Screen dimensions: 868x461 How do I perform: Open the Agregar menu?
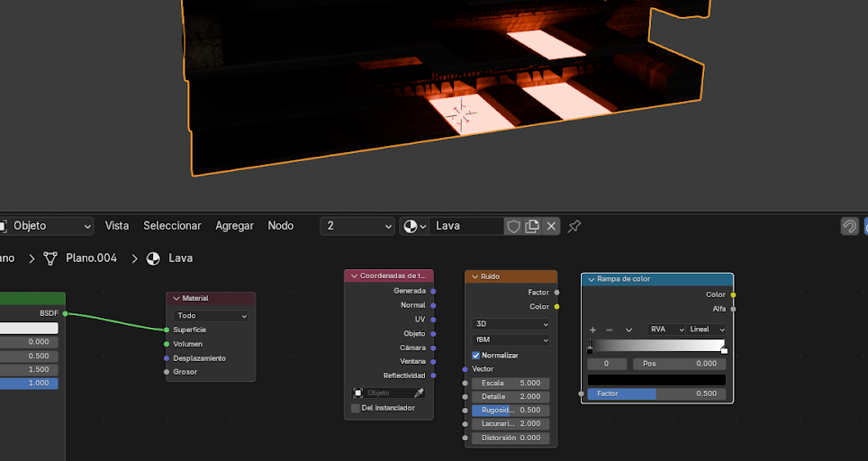pos(234,226)
